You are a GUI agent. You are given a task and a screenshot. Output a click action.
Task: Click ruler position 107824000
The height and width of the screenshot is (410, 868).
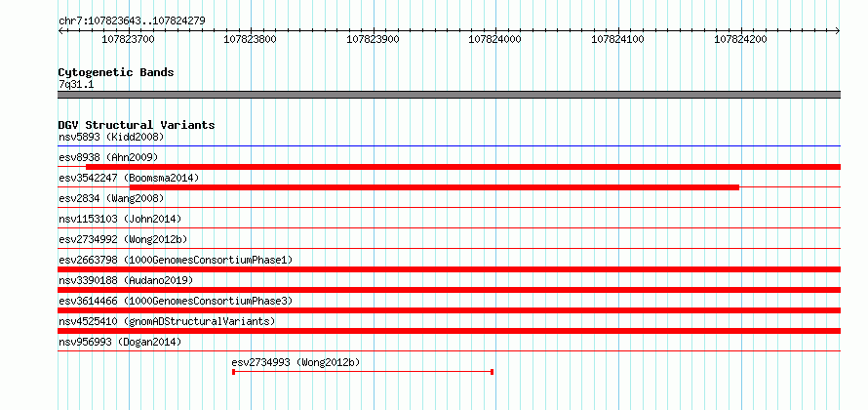click(x=494, y=39)
